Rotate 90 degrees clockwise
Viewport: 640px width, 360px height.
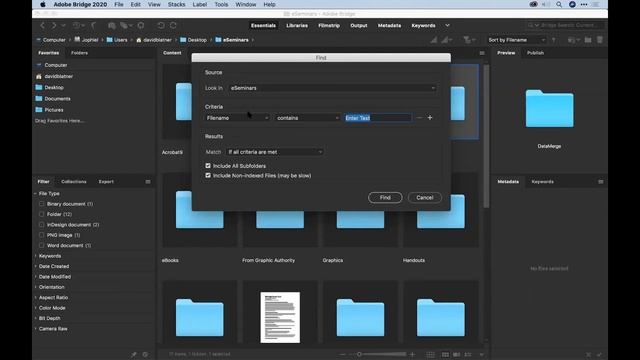point(173,25)
